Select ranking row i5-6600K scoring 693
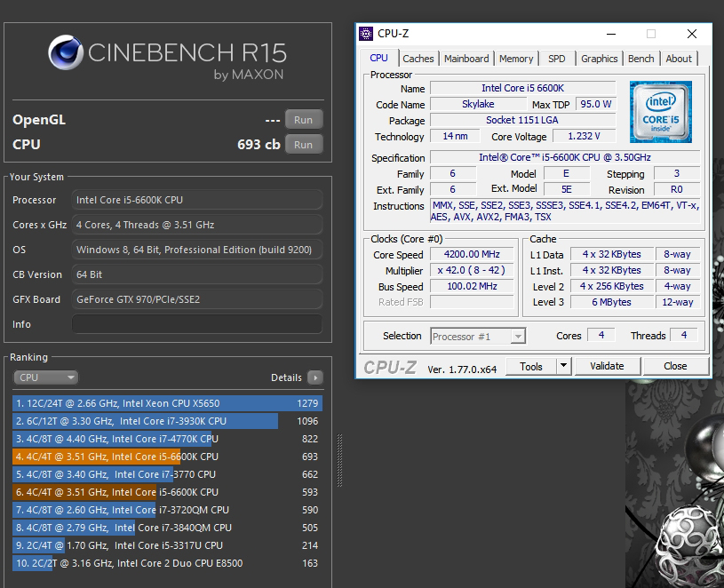The height and width of the screenshot is (588, 724). (x=167, y=457)
